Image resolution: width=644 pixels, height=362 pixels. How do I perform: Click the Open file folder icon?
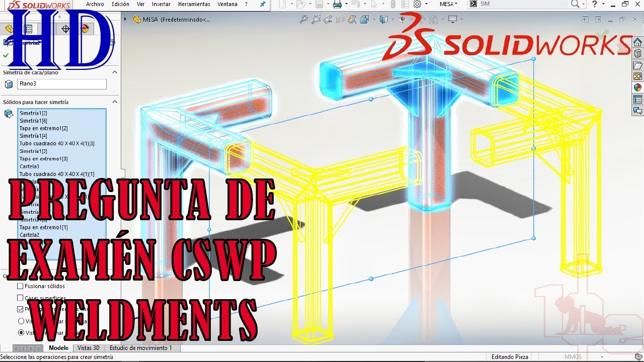300,4
